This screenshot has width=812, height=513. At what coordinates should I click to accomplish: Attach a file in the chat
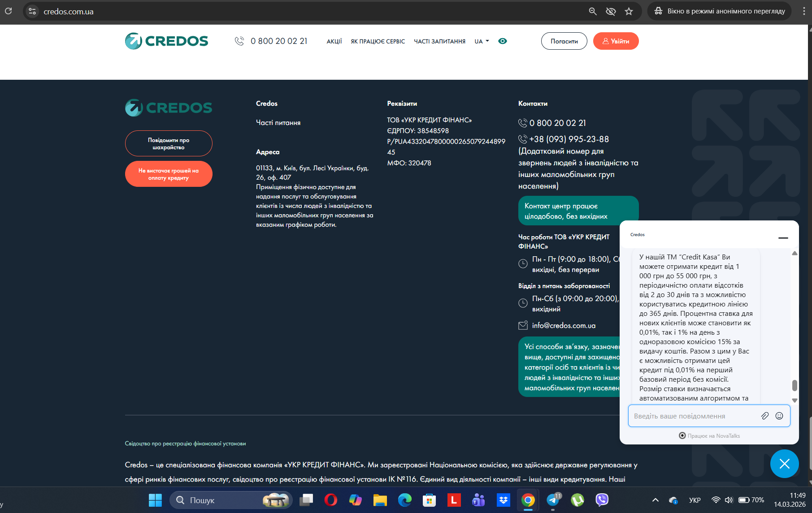pyautogui.click(x=765, y=416)
